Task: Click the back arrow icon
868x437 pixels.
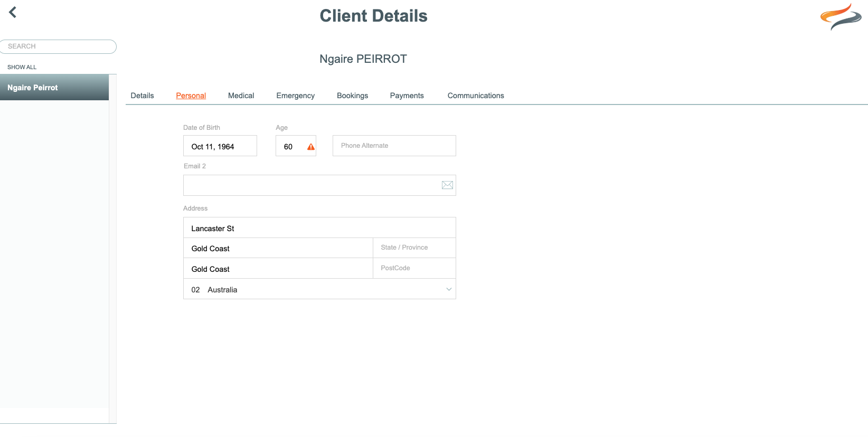Action: [13, 12]
